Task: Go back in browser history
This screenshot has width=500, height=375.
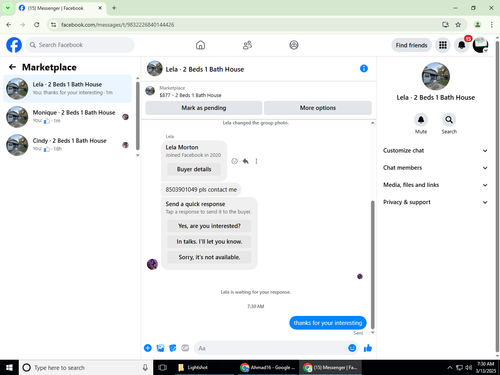Action: click(x=9, y=25)
